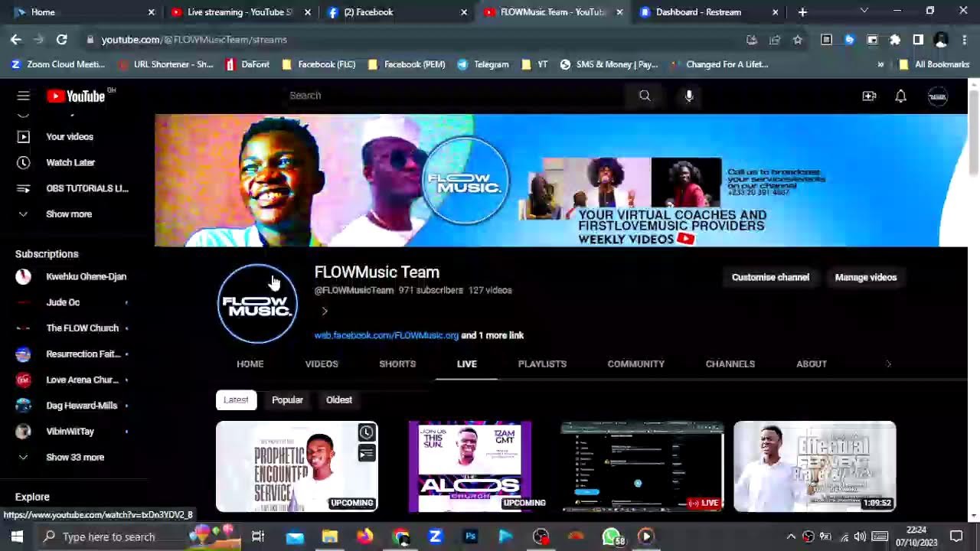This screenshot has height=551, width=980.
Task: Click the YouTube logo
Action: [77, 96]
